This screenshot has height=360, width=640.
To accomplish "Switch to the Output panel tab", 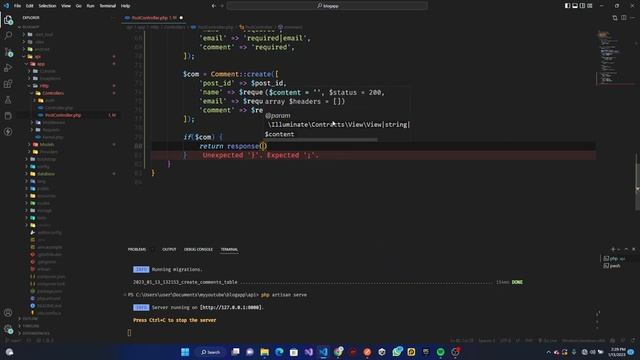I will coord(169,249).
